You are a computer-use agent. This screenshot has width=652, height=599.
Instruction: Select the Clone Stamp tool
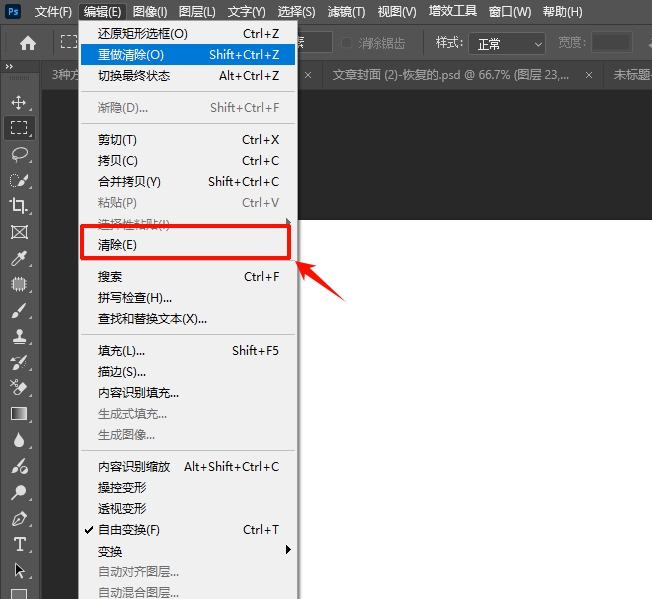click(x=19, y=336)
